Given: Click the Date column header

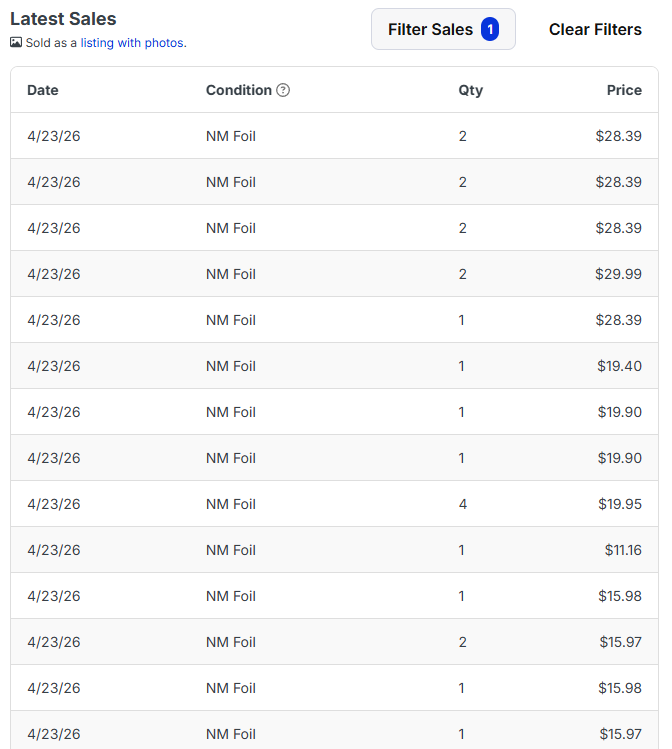Looking at the screenshot, I should (x=43, y=90).
